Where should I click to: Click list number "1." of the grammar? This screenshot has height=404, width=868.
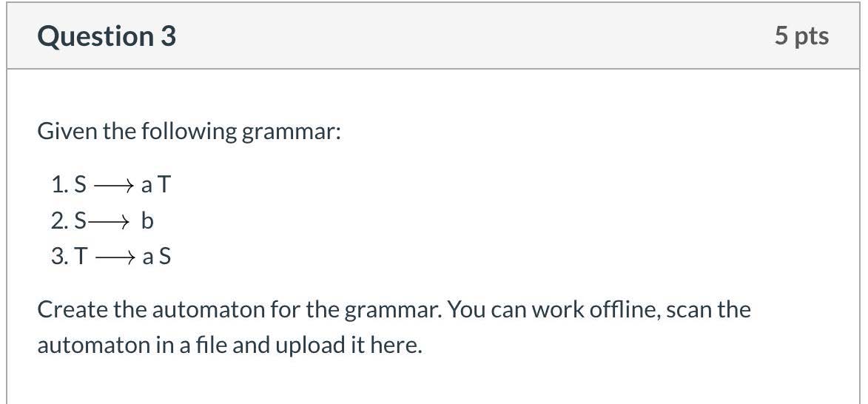pyautogui.click(x=59, y=185)
